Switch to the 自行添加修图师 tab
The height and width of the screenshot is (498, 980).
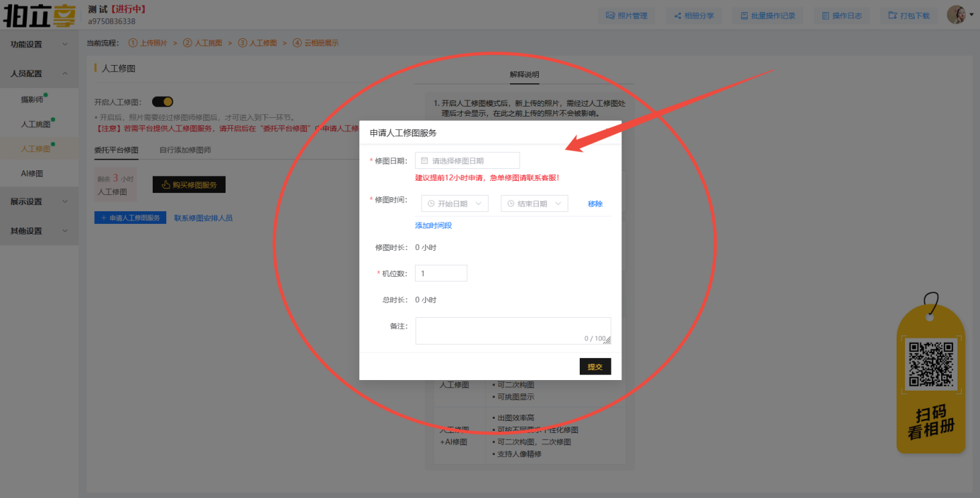pyautogui.click(x=185, y=150)
